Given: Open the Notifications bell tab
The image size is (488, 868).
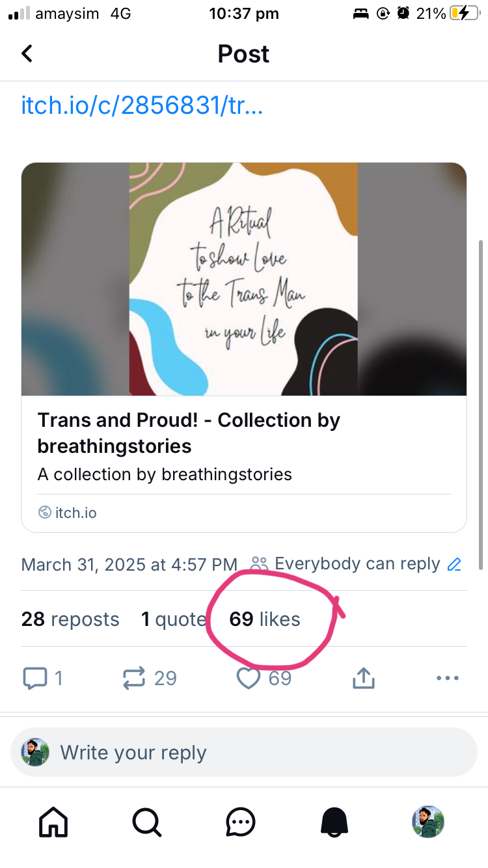Looking at the screenshot, I should 334,822.
